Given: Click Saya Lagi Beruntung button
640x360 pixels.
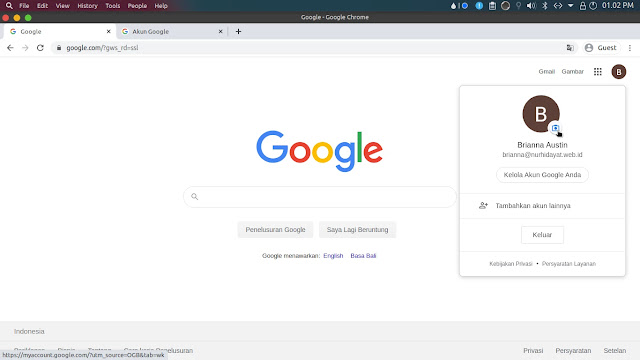Looking at the screenshot, I should coord(357,230).
